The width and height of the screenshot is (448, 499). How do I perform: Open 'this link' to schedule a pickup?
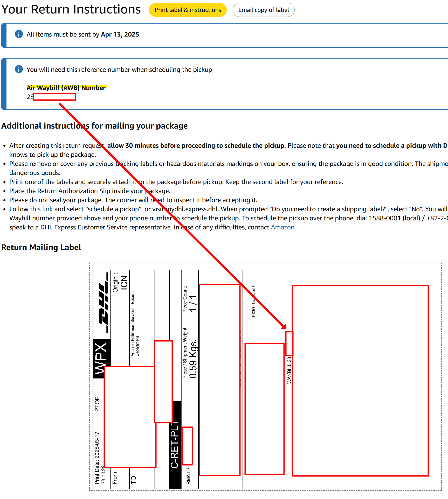(x=41, y=209)
